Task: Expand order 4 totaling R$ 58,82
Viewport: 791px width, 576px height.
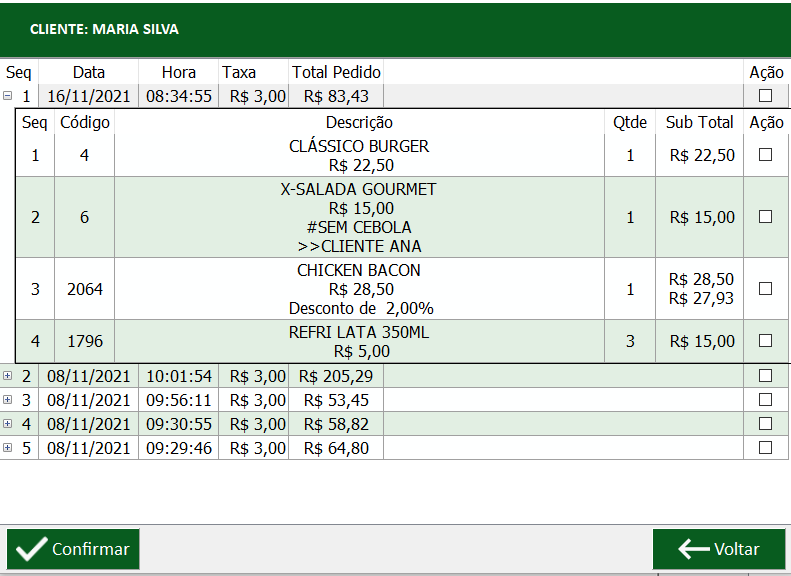Action: tap(8, 424)
